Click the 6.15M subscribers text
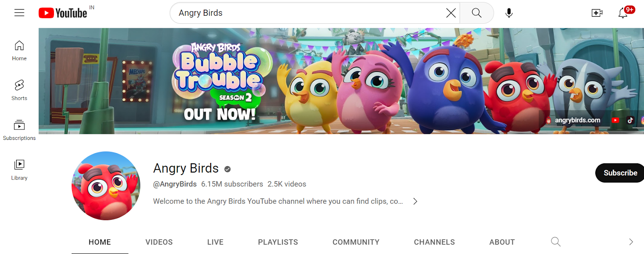 click(x=232, y=184)
